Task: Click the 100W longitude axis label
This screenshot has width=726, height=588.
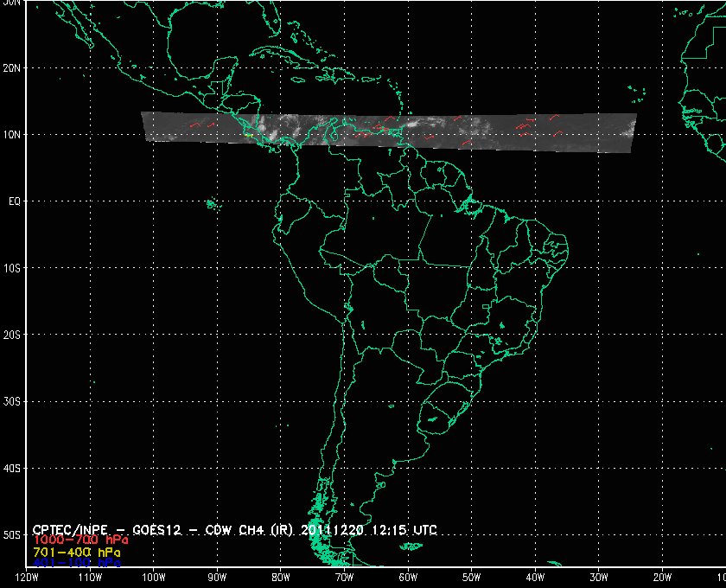Action: [x=153, y=578]
